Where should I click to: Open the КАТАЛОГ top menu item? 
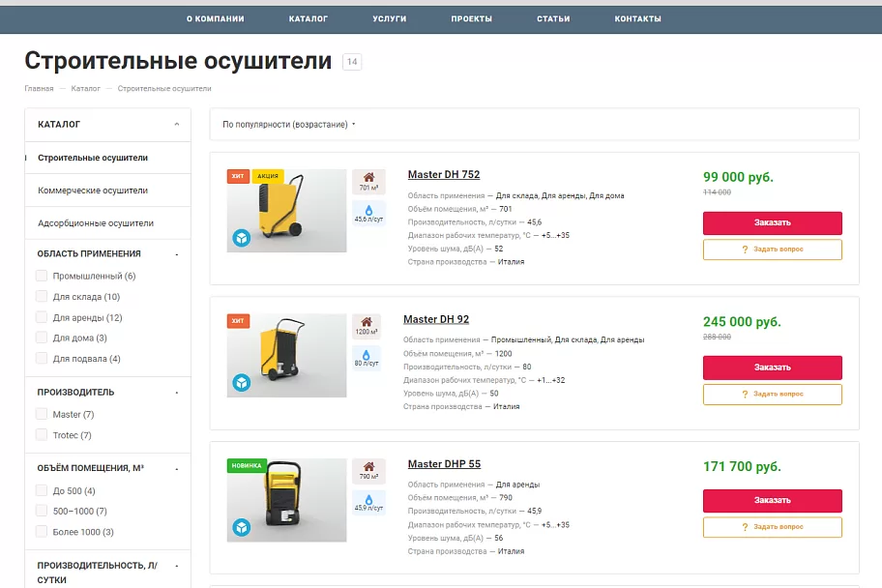[x=309, y=18]
